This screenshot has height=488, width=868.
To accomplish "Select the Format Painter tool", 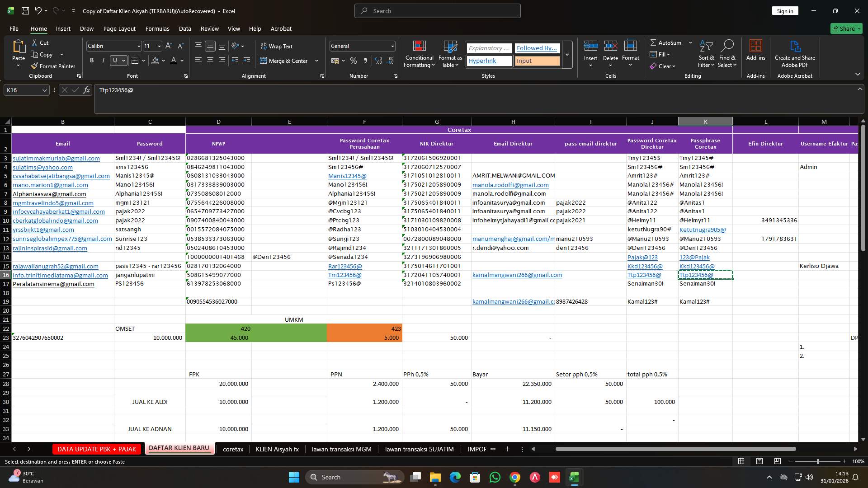I will pyautogui.click(x=53, y=66).
